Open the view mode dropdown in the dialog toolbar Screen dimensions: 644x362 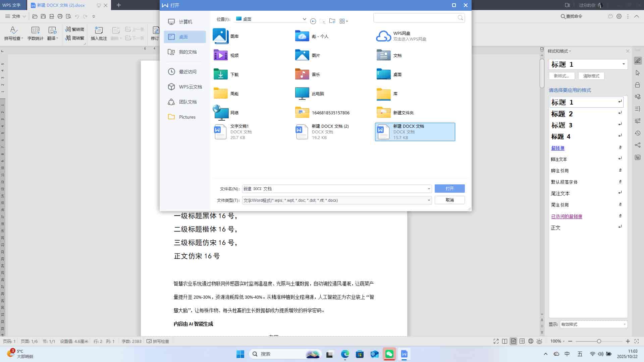344,21
